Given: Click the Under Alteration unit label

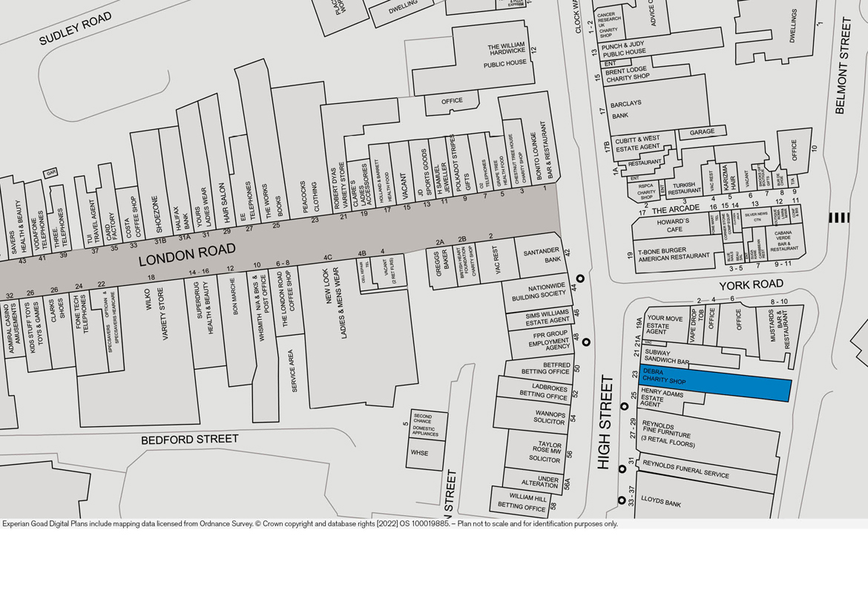Looking at the screenshot, I should 541,482.
